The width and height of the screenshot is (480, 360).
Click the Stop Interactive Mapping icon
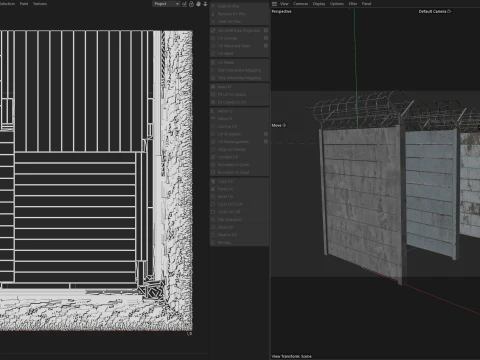pos(213,78)
